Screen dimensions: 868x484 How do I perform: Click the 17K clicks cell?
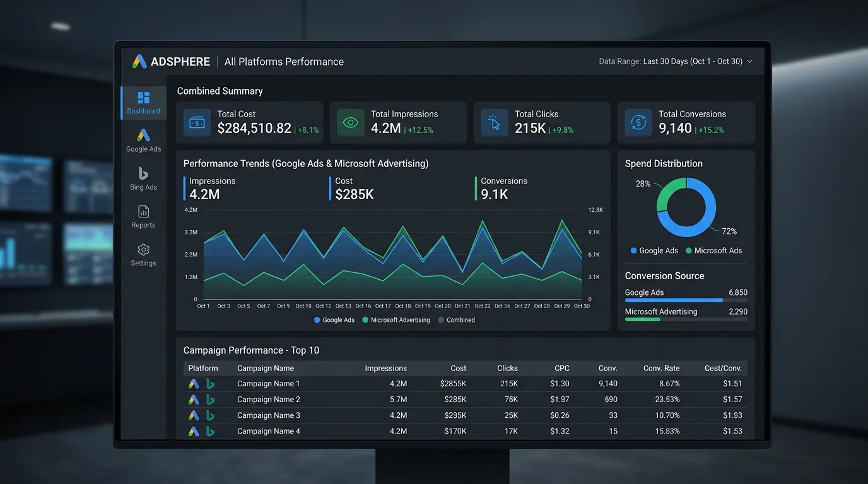(x=510, y=432)
